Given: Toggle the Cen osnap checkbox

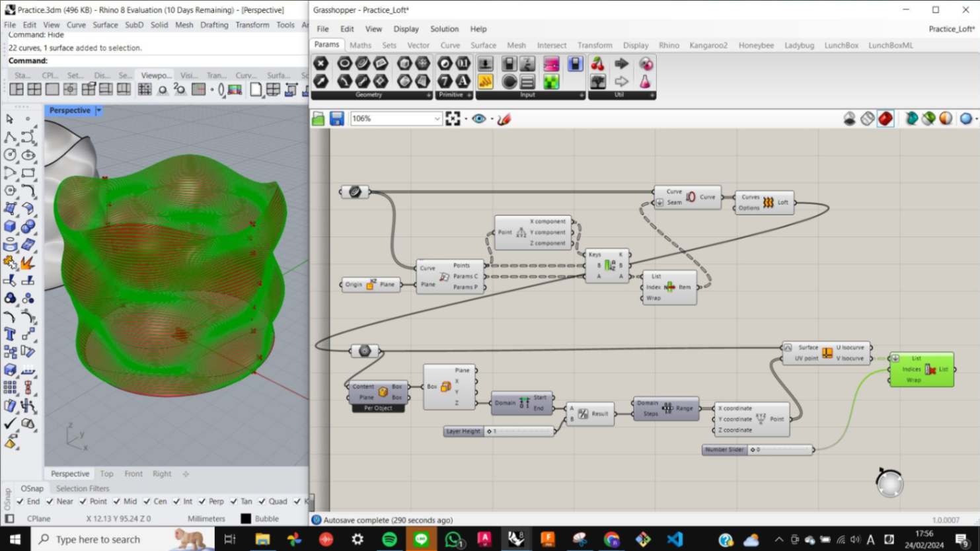Looking at the screenshot, I should coord(147,501).
